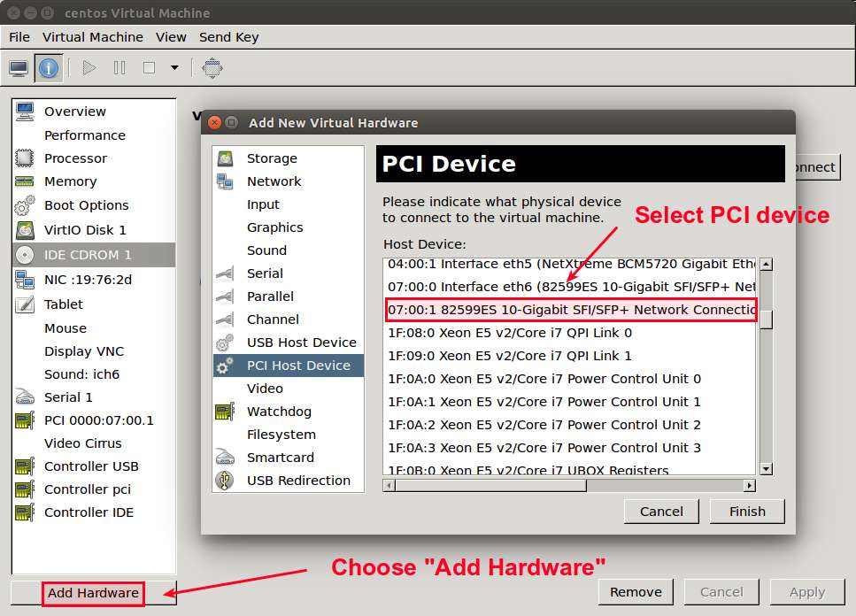
Task: Cancel the Add New Virtual Hardware dialog
Action: [661, 512]
